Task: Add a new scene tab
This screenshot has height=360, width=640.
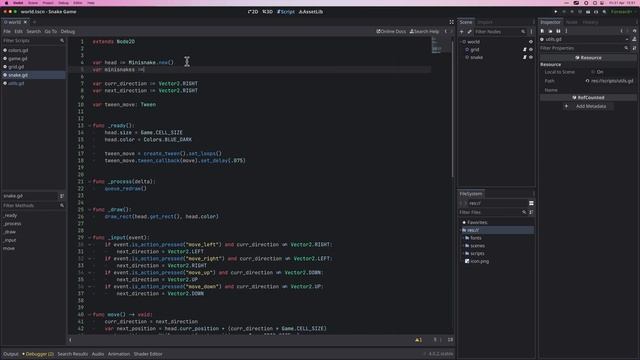Action: 34,22
